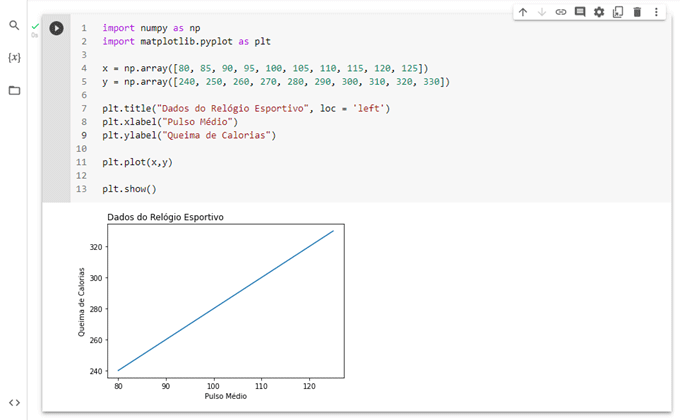The width and height of the screenshot is (680, 420).
Task: Place cursor on plt.show() line
Action: click(129, 189)
